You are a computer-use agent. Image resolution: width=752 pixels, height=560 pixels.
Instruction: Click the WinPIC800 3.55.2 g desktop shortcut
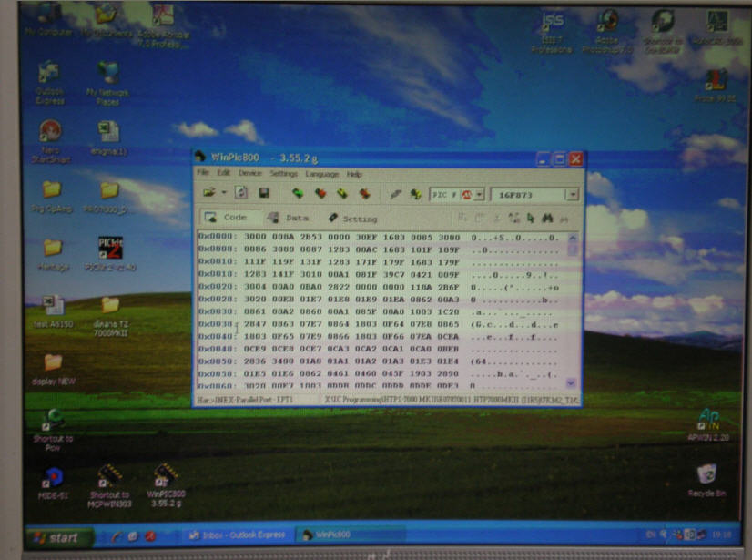tap(166, 485)
